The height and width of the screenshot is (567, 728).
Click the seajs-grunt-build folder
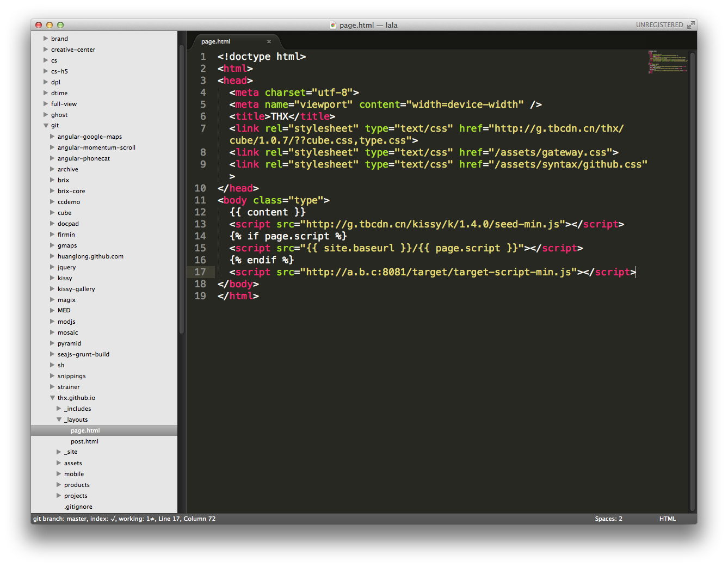point(83,354)
